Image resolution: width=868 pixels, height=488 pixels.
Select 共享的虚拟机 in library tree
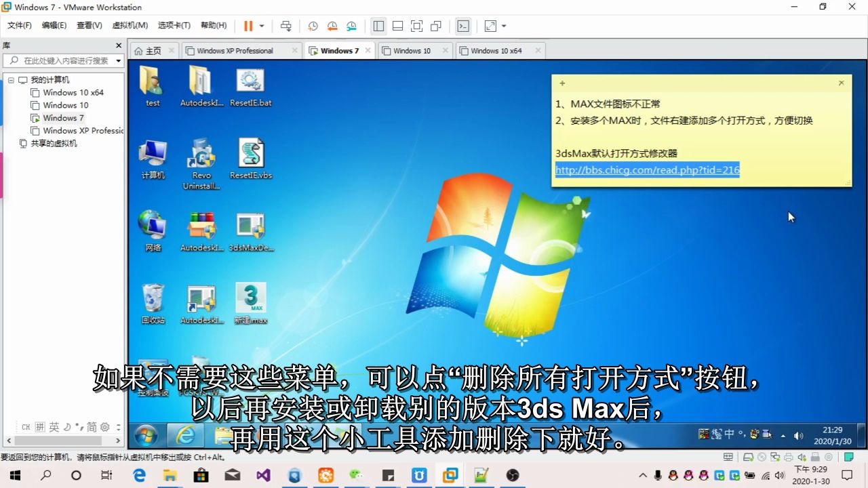48,144
